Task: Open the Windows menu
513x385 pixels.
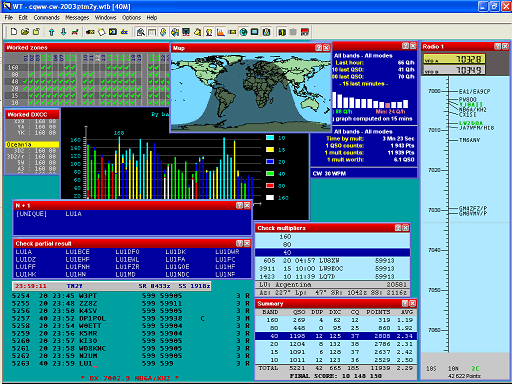Action: 106,17
